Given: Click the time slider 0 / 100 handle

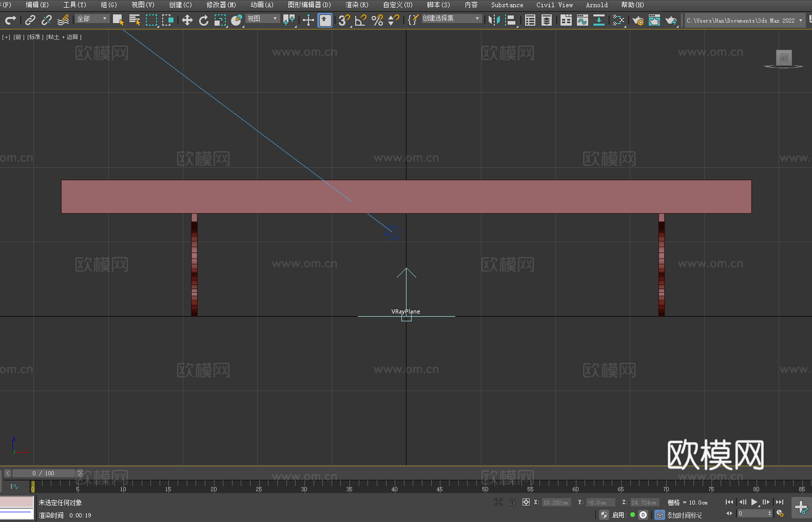Looking at the screenshot, I should [44, 473].
